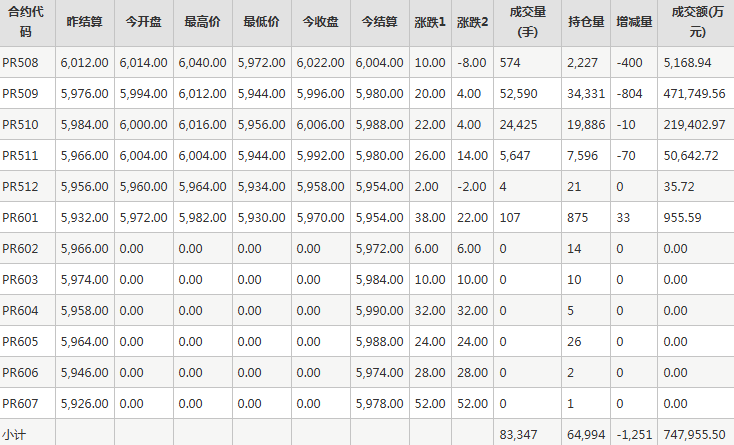This screenshot has height=445, width=734.
Task: Click the 持仓量 column header
Action: (x=586, y=22)
